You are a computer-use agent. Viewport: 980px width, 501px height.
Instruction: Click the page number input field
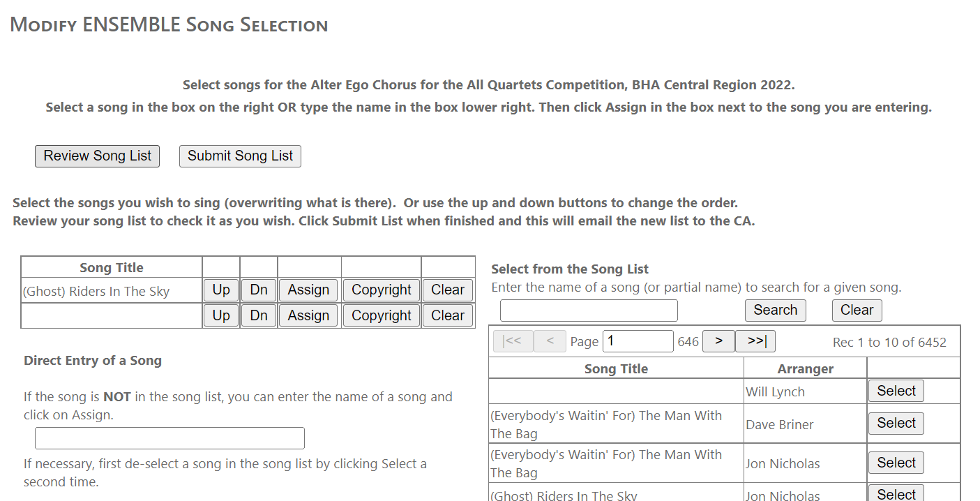coord(638,341)
